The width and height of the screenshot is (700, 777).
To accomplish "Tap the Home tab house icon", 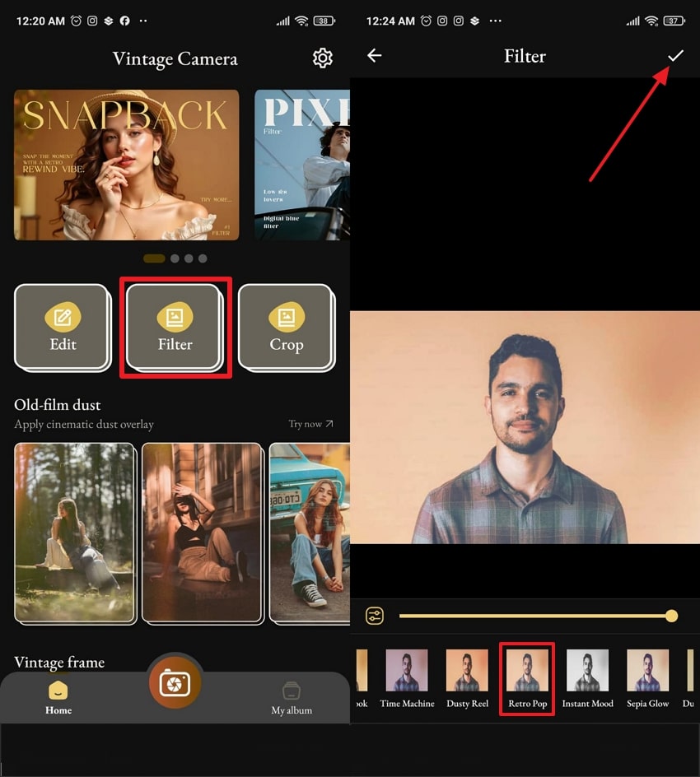I will coord(58,690).
